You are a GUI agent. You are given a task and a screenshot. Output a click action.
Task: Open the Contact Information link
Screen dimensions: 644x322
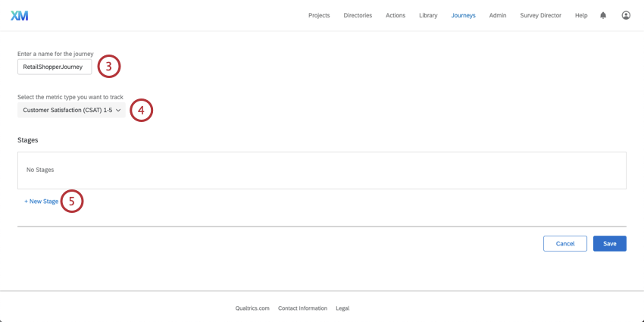(303, 308)
